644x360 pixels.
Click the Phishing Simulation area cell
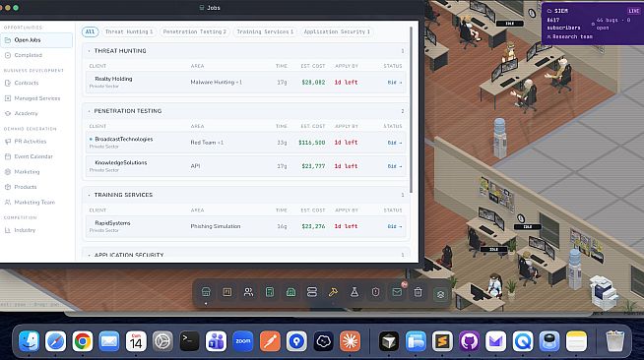216,226
